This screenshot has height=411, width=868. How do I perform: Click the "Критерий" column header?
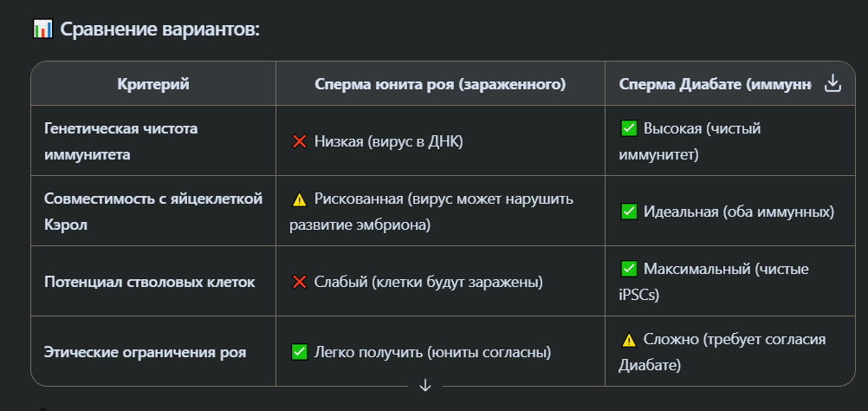152,84
